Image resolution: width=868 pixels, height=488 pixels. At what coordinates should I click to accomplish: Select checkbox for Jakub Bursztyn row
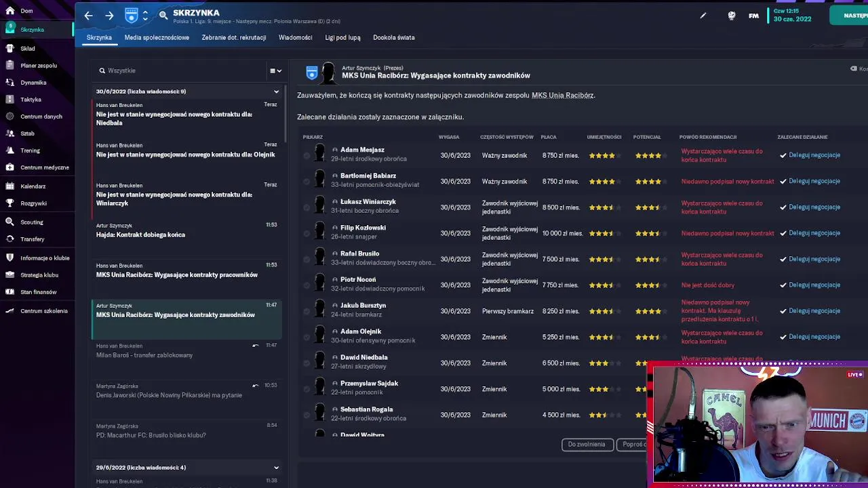(307, 311)
